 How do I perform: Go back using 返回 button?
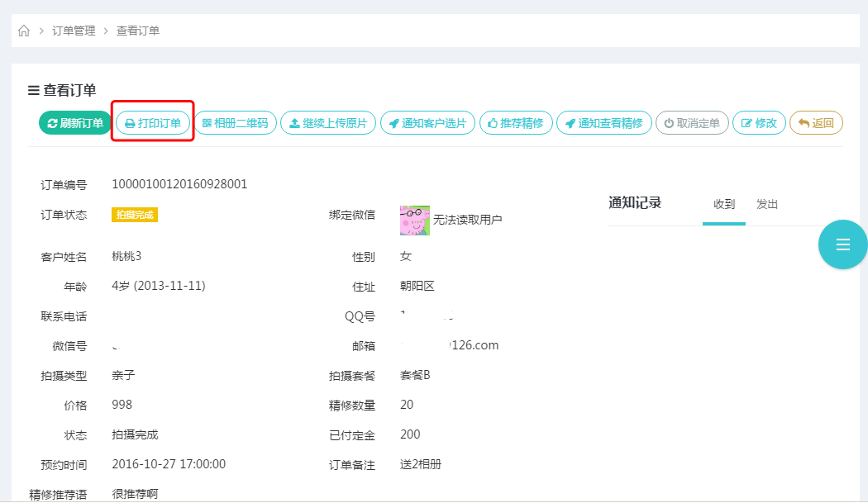(816, 123)
